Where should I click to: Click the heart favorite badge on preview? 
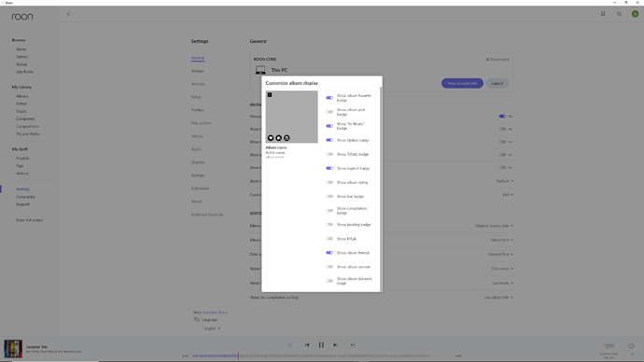[271, 138]
